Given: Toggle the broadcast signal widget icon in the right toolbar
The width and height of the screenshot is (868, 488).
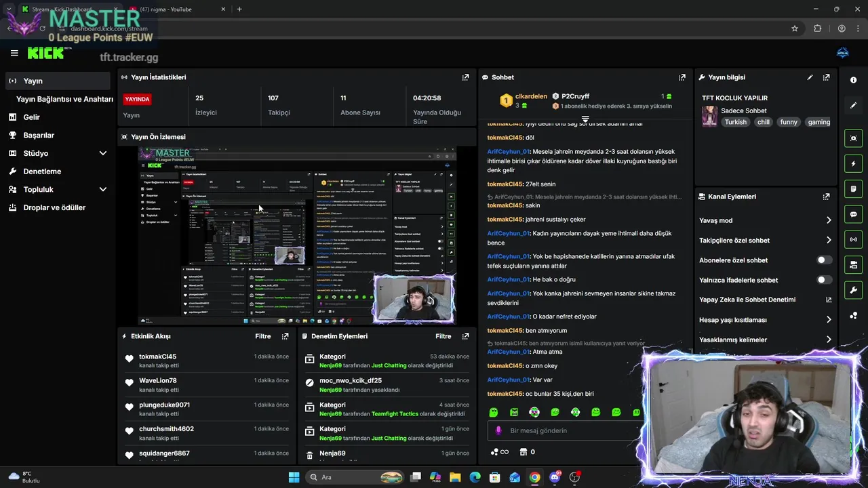Looking at the screenshot, I should (853, 239).
